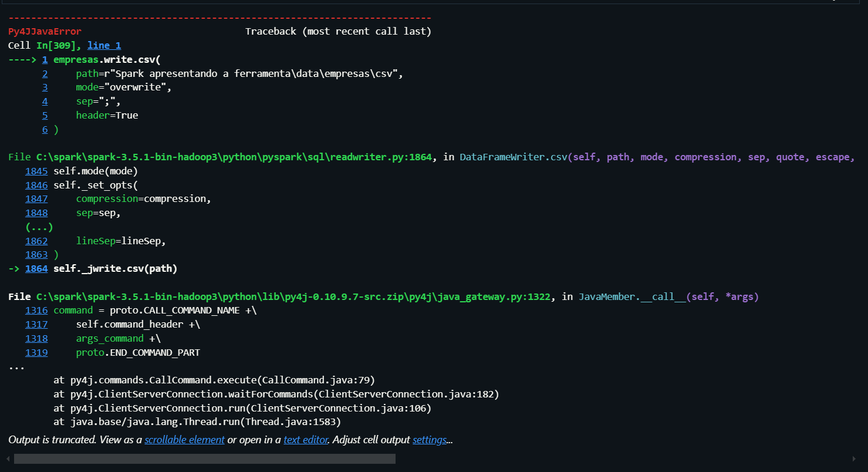
Task: Click 'java.lang.Thread.run(Thread.java:1583)' stack line
Action: click(x=197, y=422)
